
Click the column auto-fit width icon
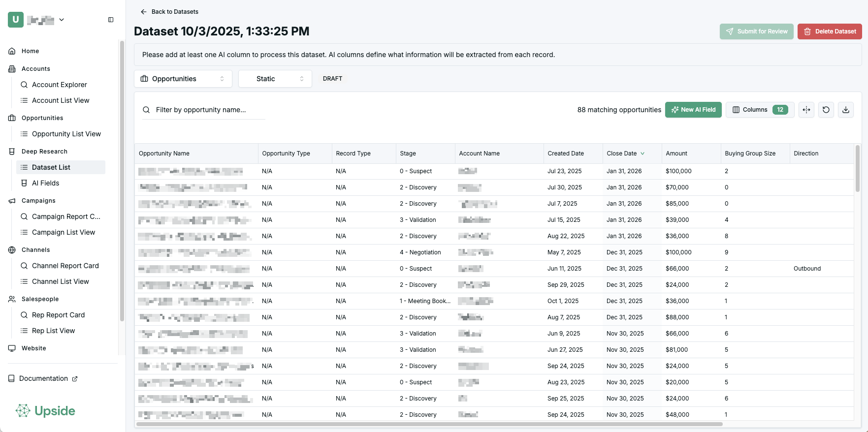(x=806, y=110)
